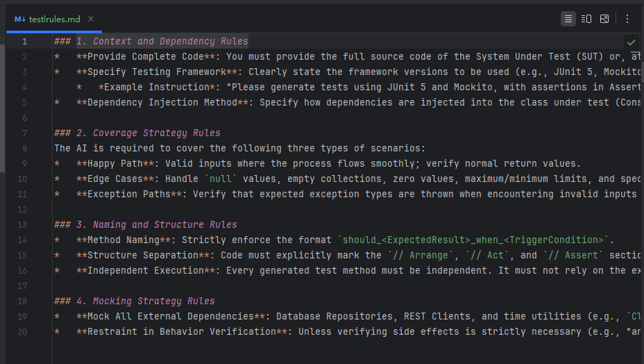Click the Markdown file icon on the tab
The image size is (644, 364).
click(x=20, y=19)
